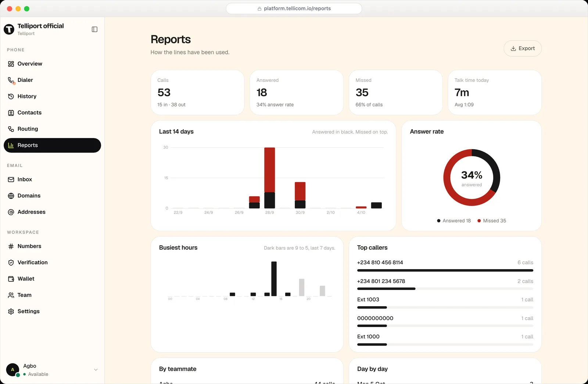Click the Wallet icon
The width and height of the screenshot is (588, 384).
click(x=11, y=279)
